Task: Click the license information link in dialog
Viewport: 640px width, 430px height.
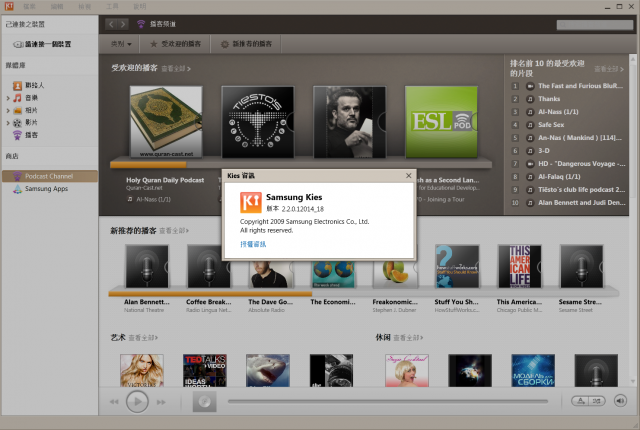Action: [x=253, y=244]
